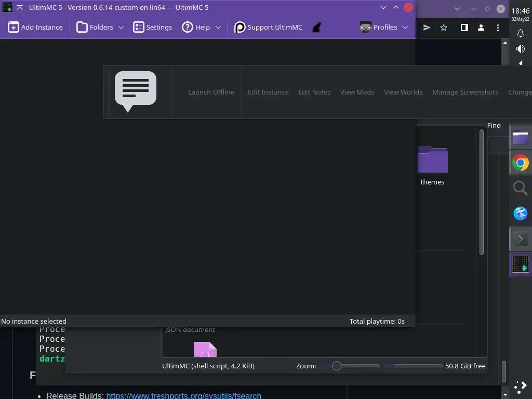The width and height of the screenshot is (532, 399).
Task: Maximize the UltimMC window
Action: 396,7
